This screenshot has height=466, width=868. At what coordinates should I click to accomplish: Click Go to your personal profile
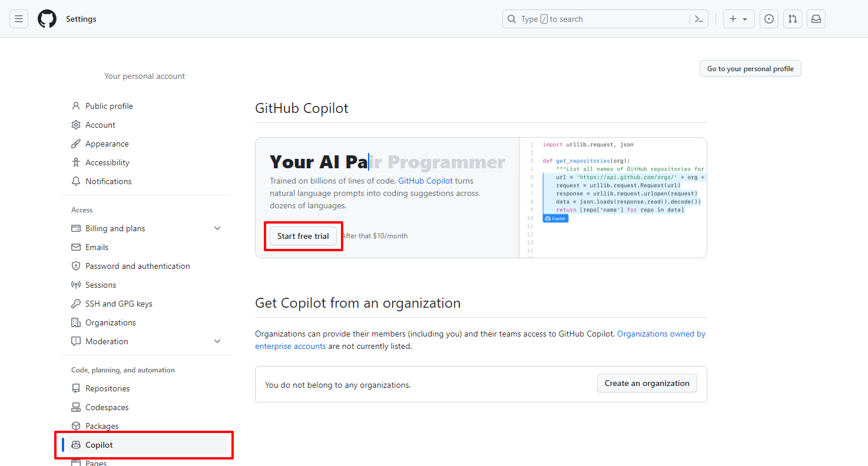pyautogui.click(x=750, y=69)
